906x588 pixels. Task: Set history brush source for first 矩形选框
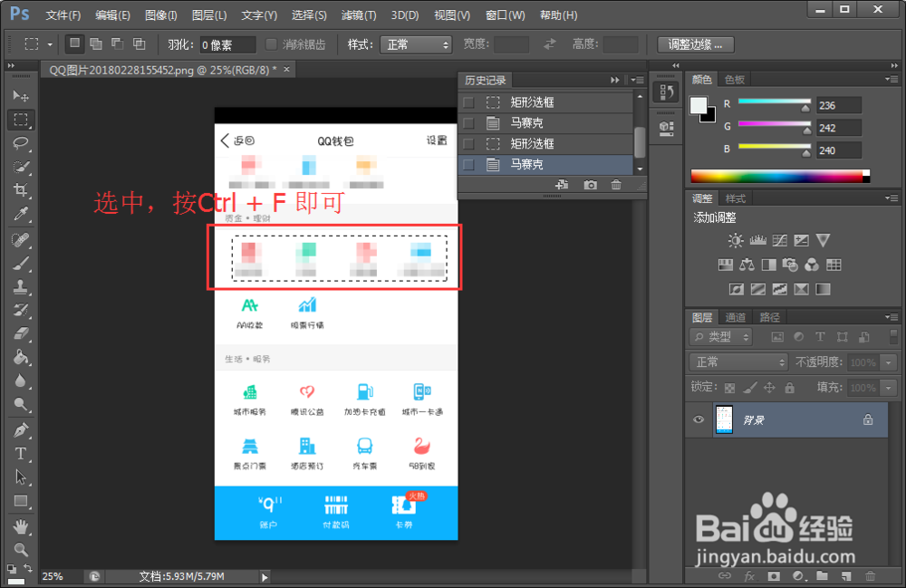tap(468, 102)
